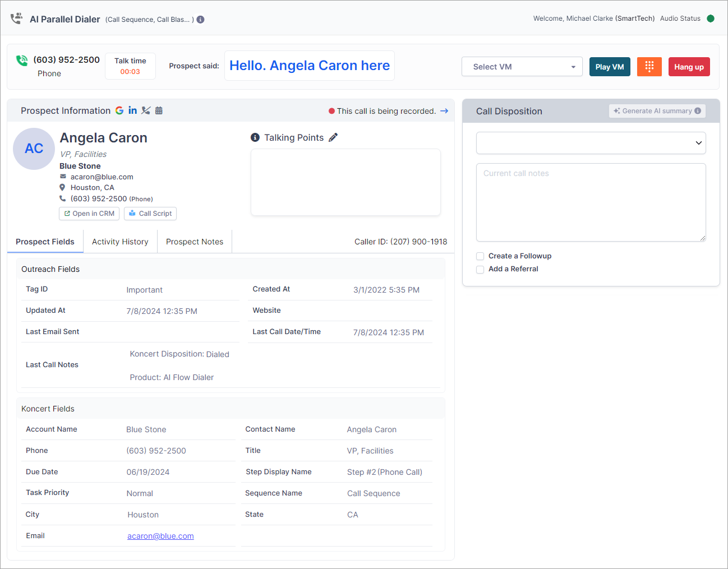728x569 pixels.
Task: Click the AI Parallel Dialer phone logo icon
Action: [17, 18]
